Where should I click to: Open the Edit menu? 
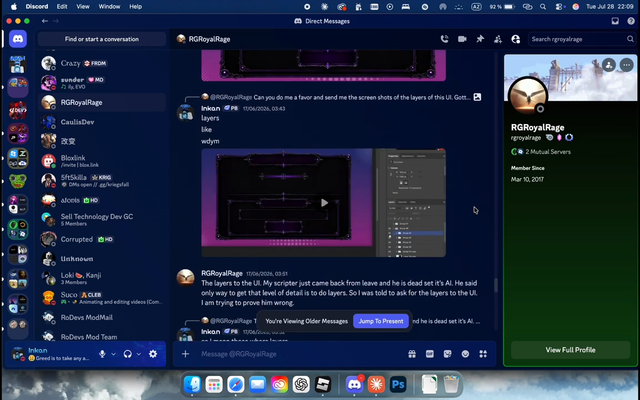(x=62, y=7)
